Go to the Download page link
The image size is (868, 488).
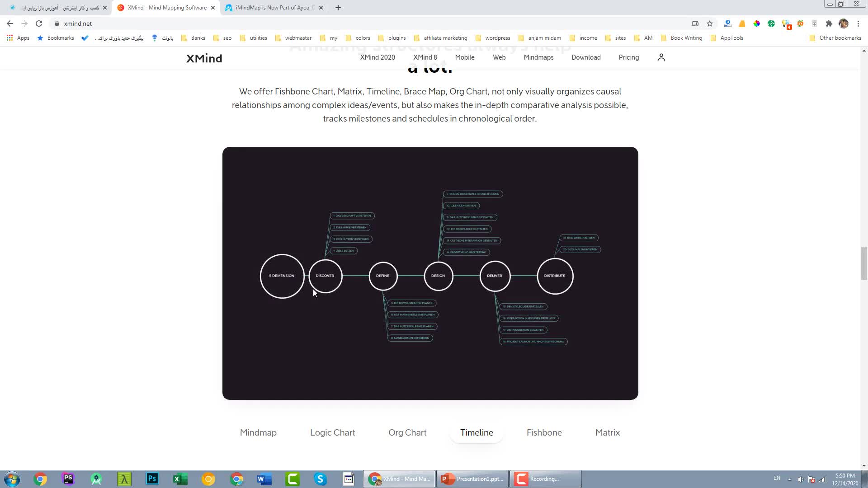[586, 57]
